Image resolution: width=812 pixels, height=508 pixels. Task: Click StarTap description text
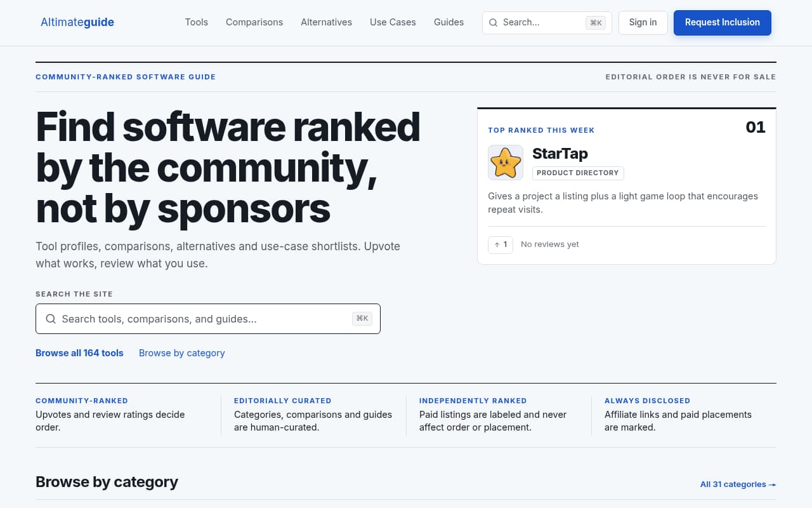(623, 203)
